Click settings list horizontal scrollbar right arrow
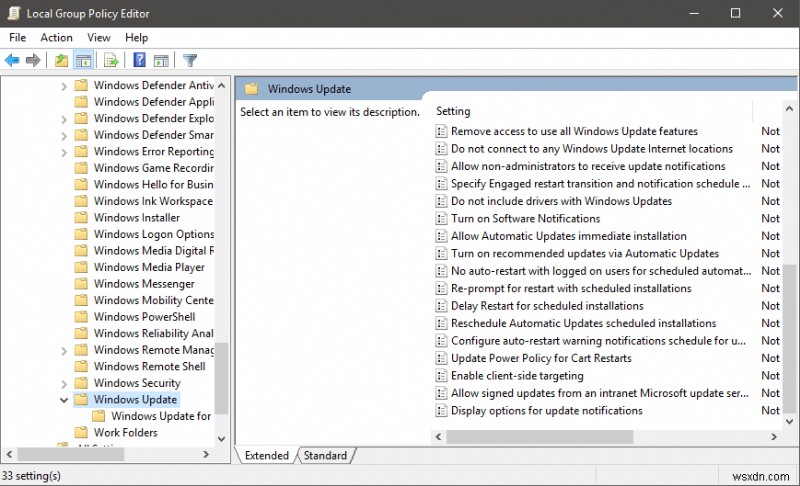 (774, 437)
